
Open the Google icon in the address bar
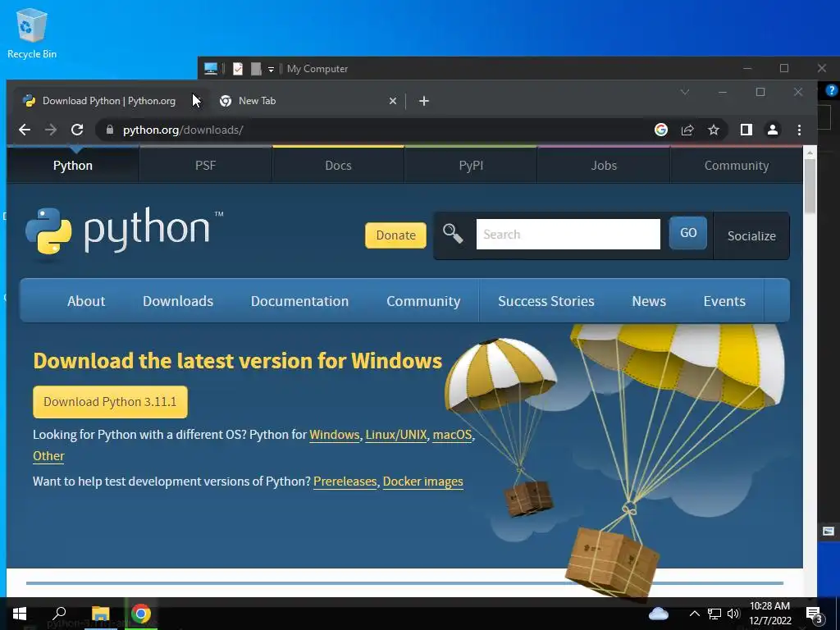click(661, 130)
